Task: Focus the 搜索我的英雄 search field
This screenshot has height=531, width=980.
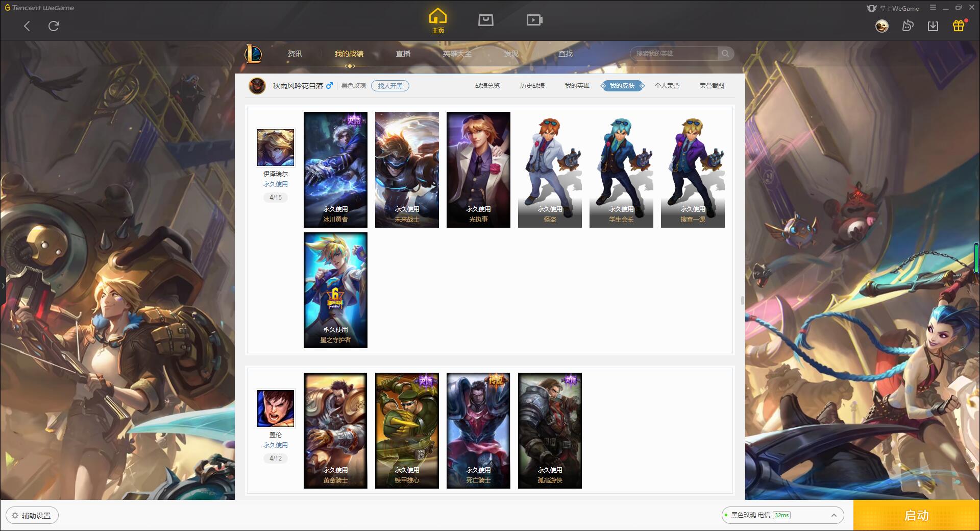Action: pos(674,54)
